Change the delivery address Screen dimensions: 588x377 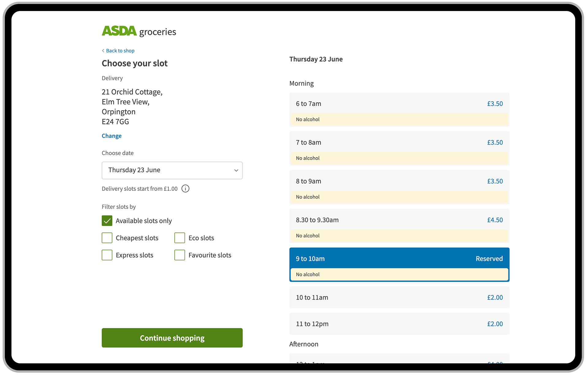(x=111, y=136)
